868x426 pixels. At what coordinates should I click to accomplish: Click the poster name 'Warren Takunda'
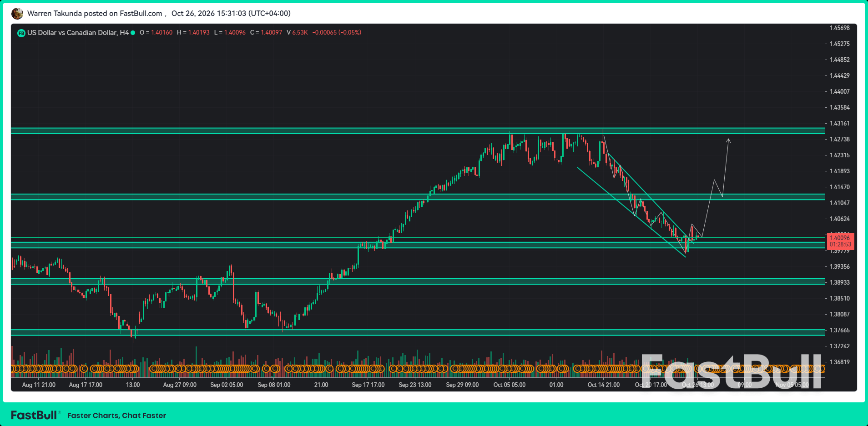(x=55, y=13)
